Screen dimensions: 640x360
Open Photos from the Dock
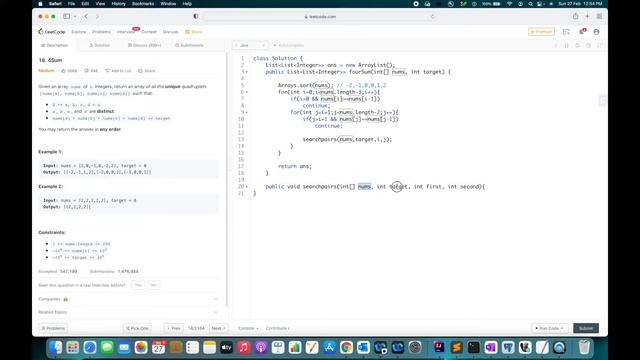pyautogui.click(x=141, y=347)
